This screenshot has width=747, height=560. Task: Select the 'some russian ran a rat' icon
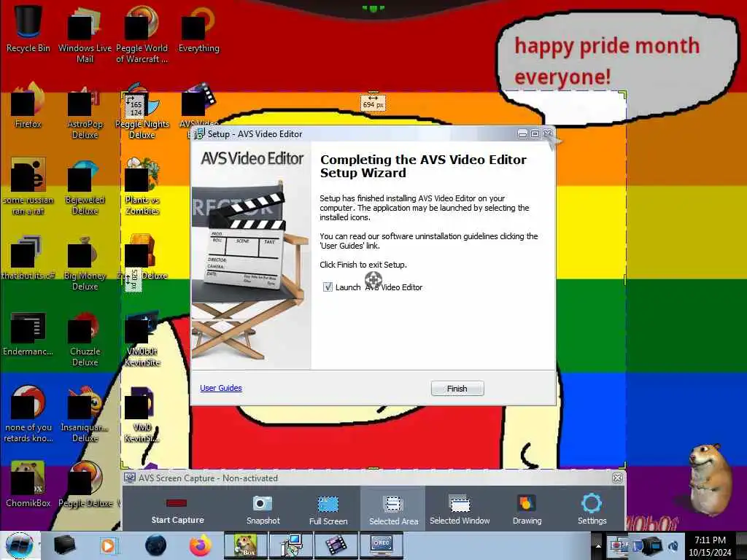tap(28, 187)
